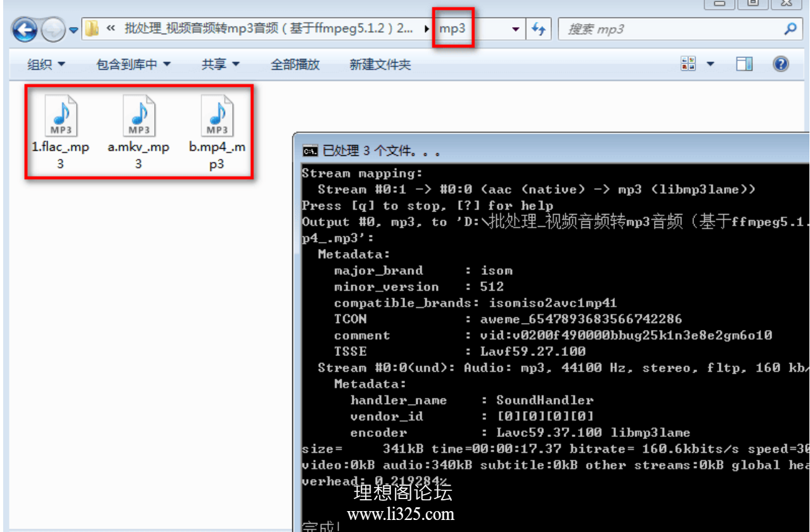Open Explorer help question mark icon
The image size is (810, 532).
pyautogui.click(x=781, y=63)
